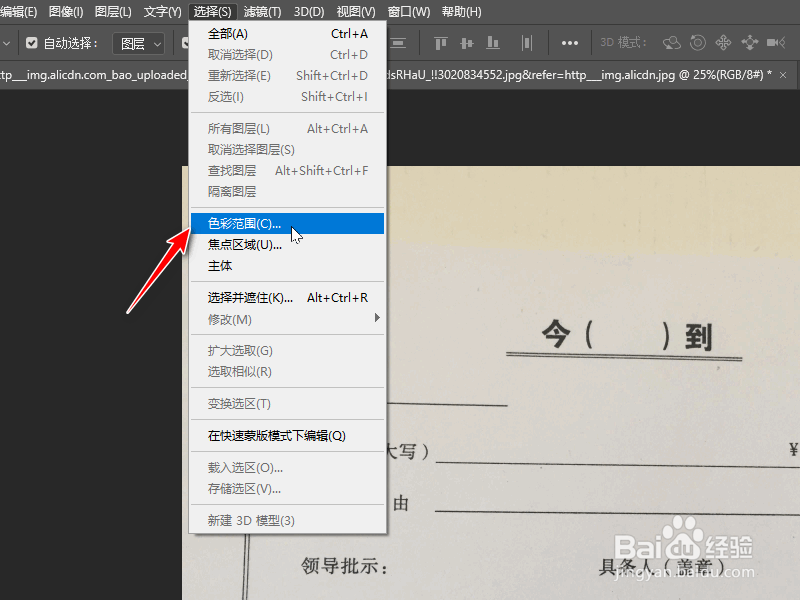The height and width of the screenshot is (600, 800).
Task: Choose 取消选择图层(S) entry
Action: pyautogui.click(x=288, y=150)
